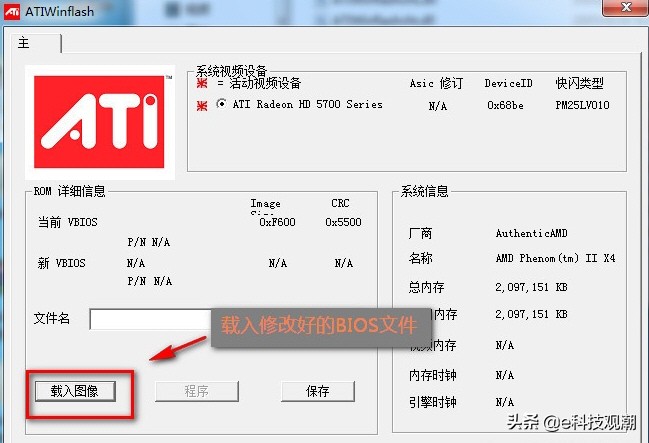
Task: Click the CRC value 0x5500
Action: coord(343,222)
